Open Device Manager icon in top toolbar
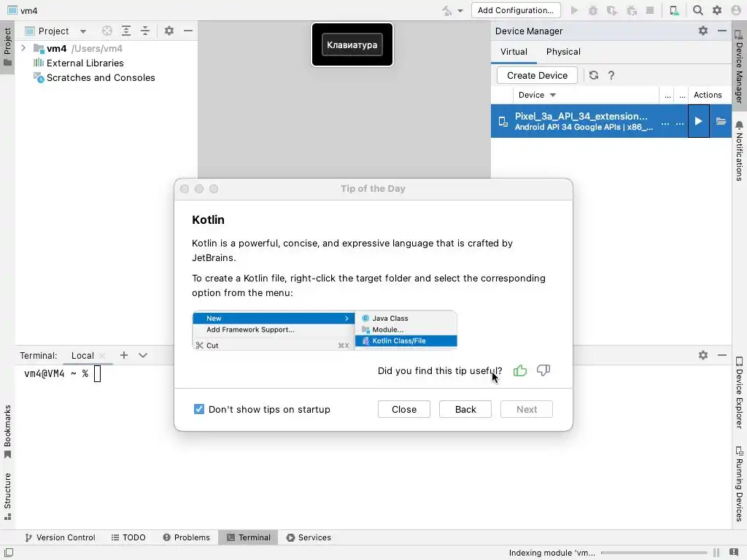The height and width of the screenshot is (560, 747). (x=674, y=10)
